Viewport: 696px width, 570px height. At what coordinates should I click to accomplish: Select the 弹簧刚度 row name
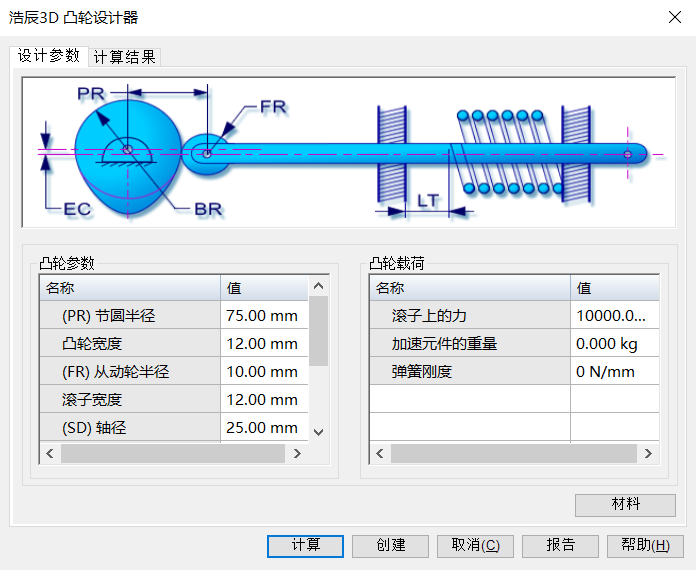coord(470,371)
